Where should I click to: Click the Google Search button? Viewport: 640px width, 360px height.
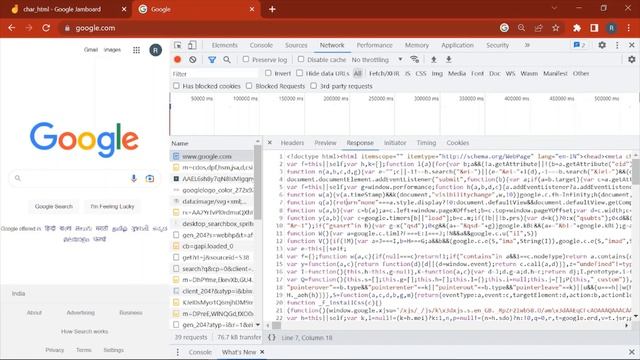[54, 207]
